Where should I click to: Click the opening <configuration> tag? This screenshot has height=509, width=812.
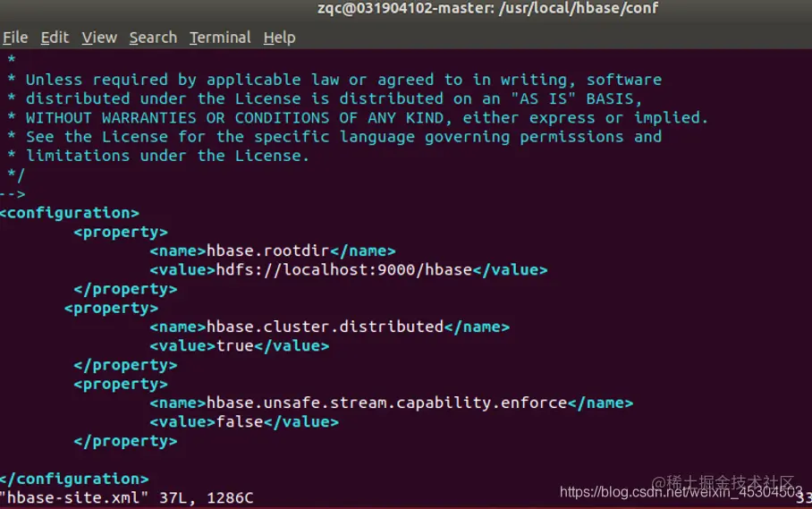coord(70,213)
